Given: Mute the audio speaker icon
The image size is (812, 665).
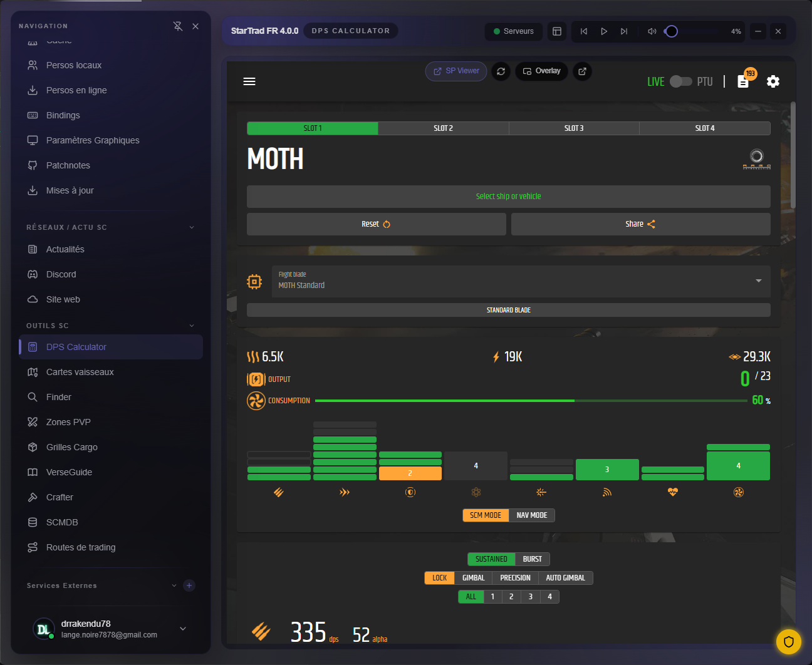Looking at the screenshot, I should [x=652, y=31].
